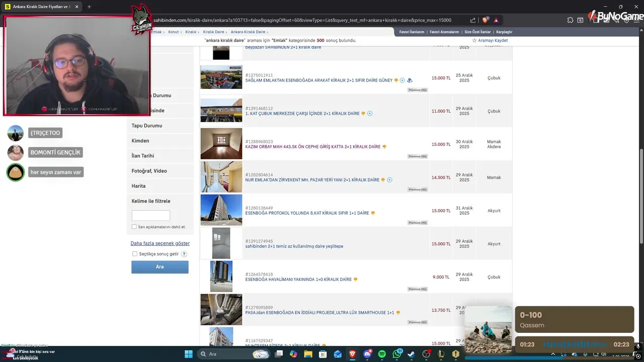Go to Konut in the breadcrumb
The image size is (644, 362).
174,32
